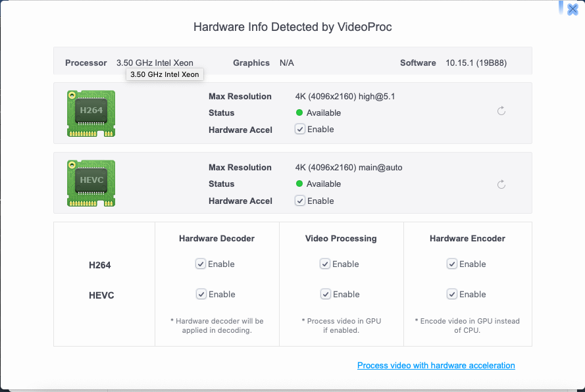Toggle H264 Hardware Decoder Enable checkbox
This screenshot has width=585, height=392.
[201, 264]
